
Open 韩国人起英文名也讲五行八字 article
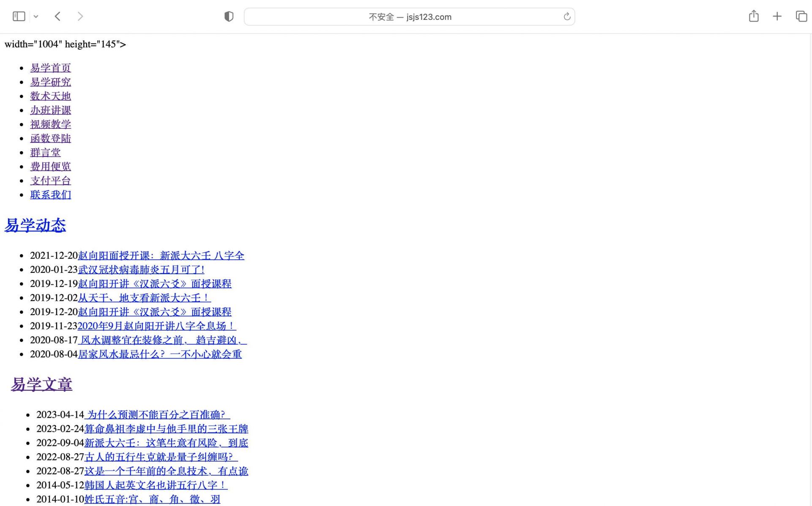click(156, 485)
